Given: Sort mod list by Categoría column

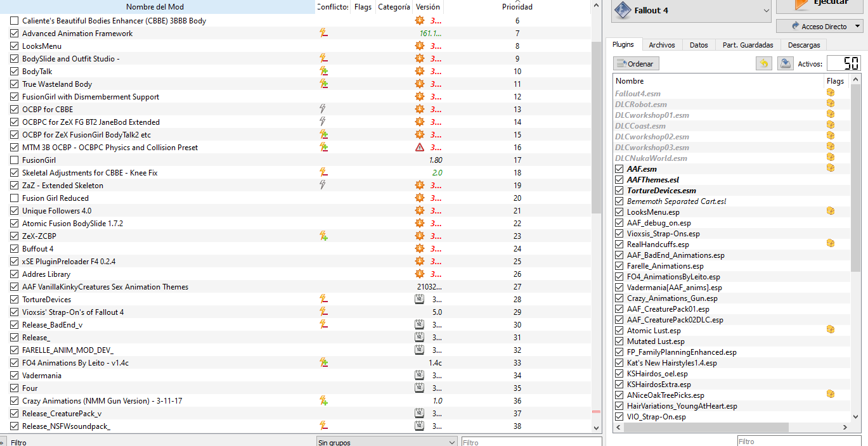Looking at the screenshot, I should (x=394, y=7).
